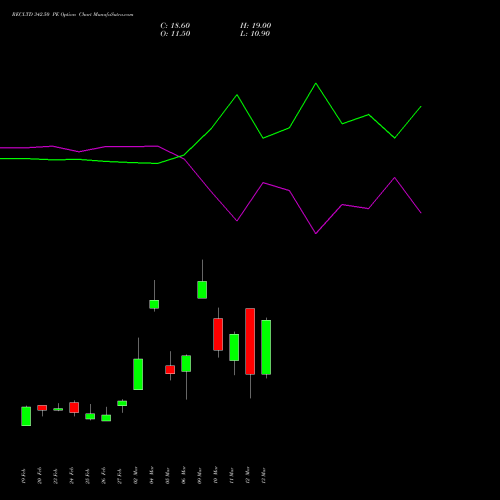Select the 02 Mar date label
Image resolution: width=500 pixels, height=500 pixels.
click(x=135, y=476)
